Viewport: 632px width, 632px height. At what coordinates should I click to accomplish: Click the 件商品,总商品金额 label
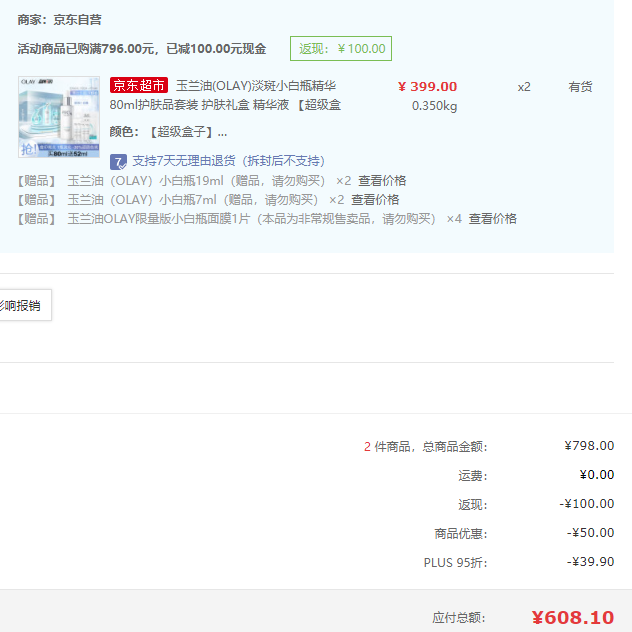click(x=430, y=446)
